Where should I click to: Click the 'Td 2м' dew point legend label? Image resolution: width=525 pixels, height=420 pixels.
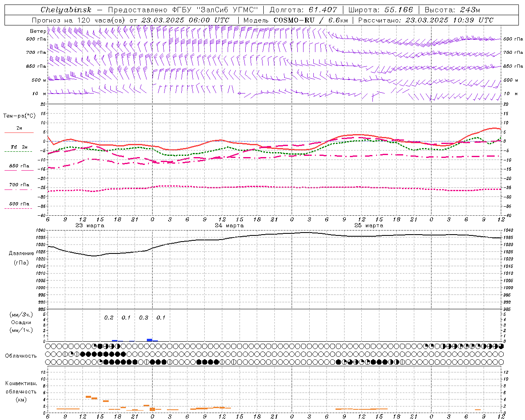click(19, 147)
